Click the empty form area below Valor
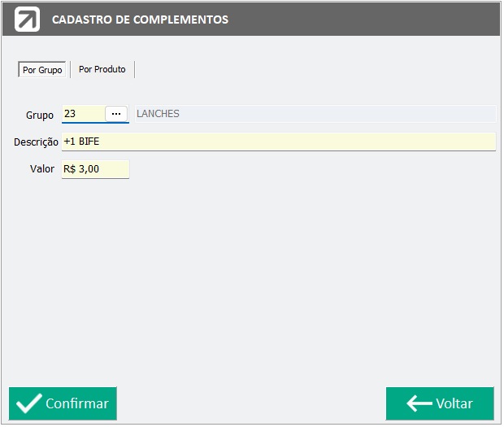504x427 pixels. click(252, 280)
